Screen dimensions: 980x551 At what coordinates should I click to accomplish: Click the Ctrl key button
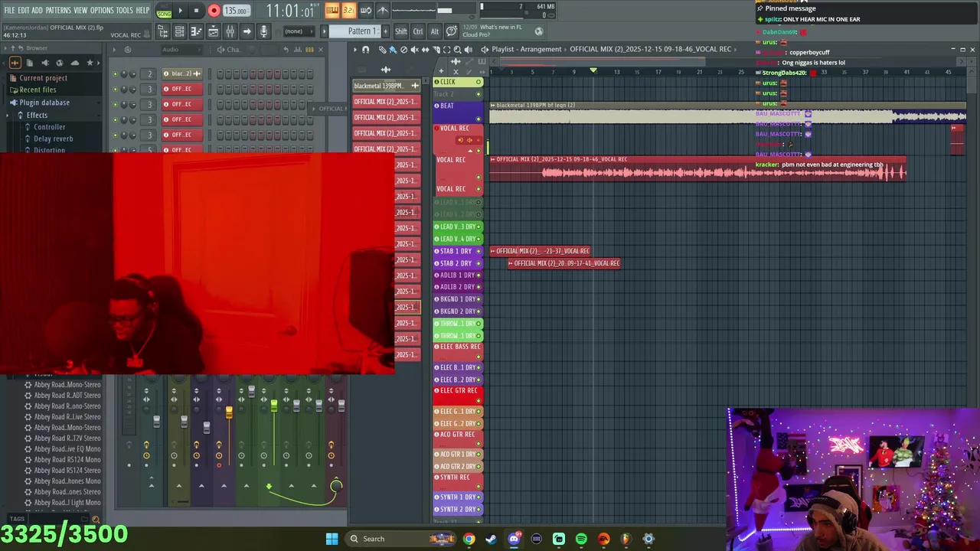418,31
